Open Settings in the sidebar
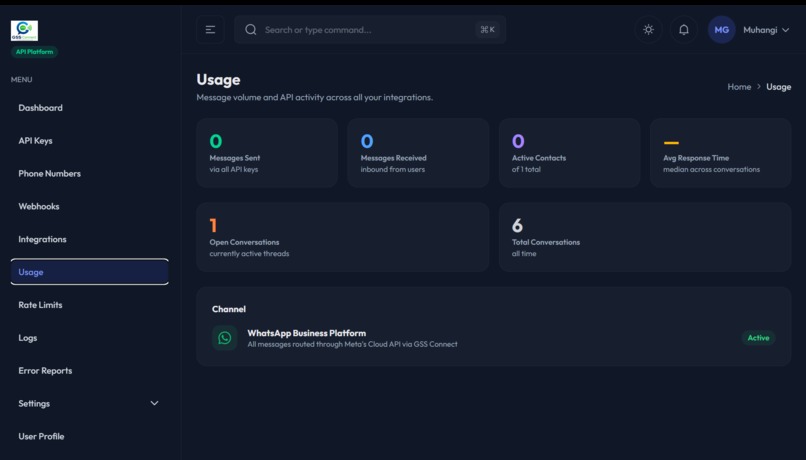 (x=89, y=403)
